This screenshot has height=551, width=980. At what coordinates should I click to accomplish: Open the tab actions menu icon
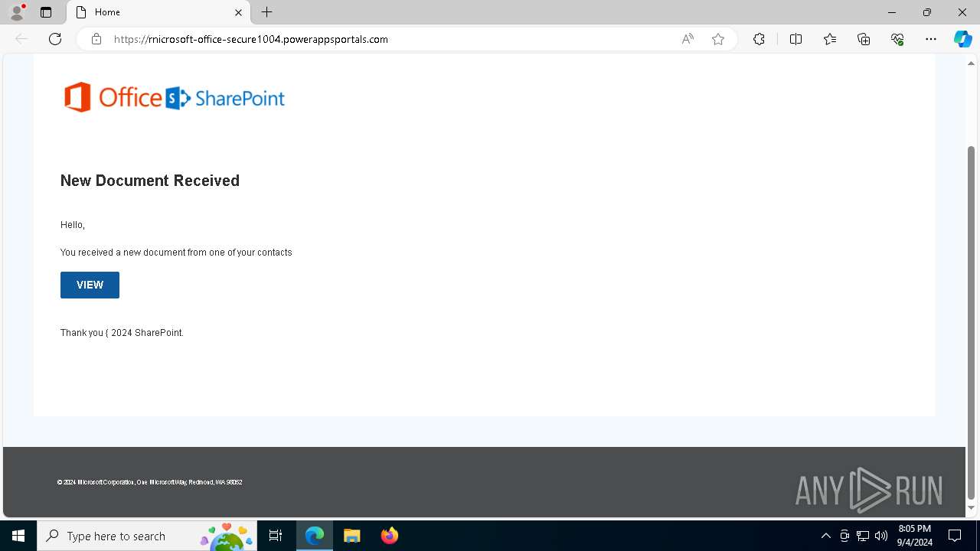pos(46,12)
